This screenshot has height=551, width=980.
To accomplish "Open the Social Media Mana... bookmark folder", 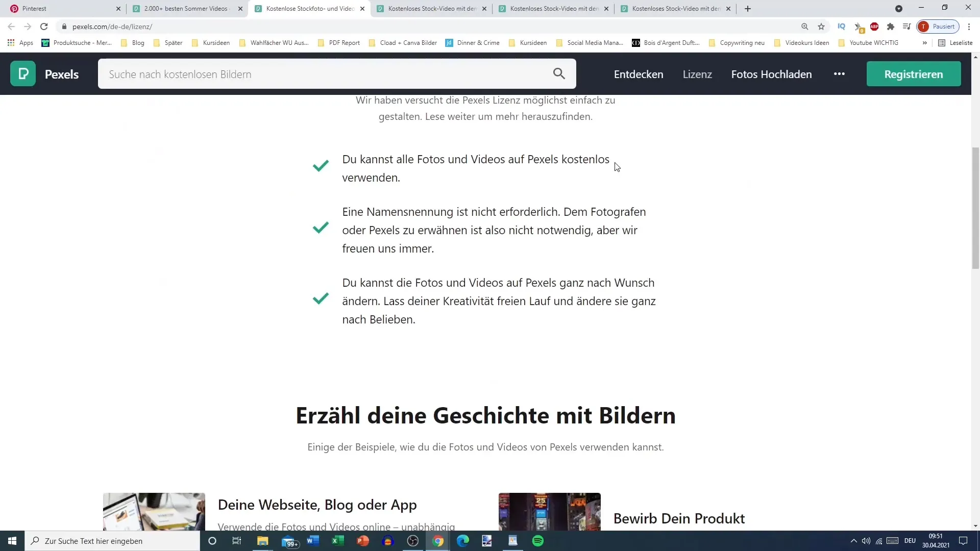I will [x=590, y=43].
